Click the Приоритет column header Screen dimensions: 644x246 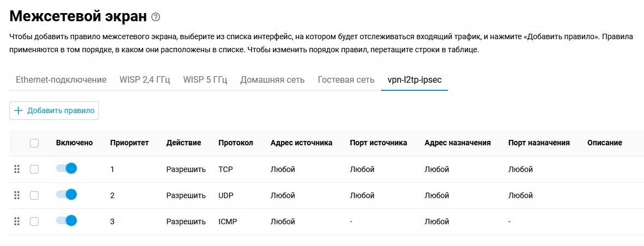(x=130, y=143)
